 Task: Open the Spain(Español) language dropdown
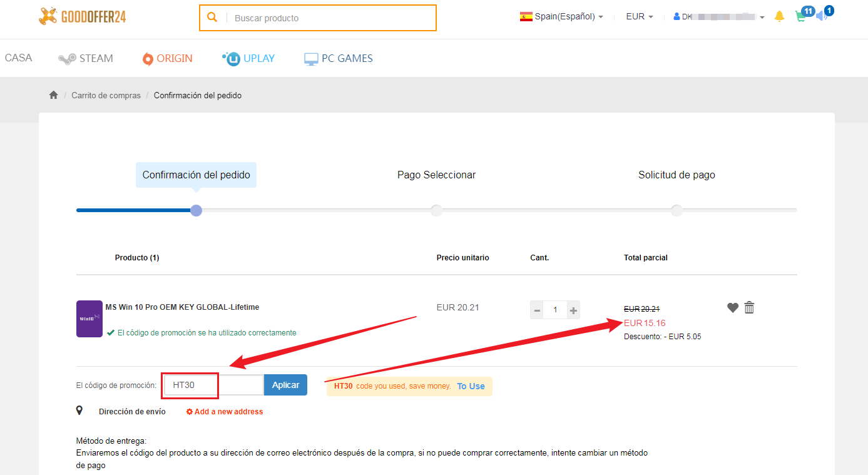click(561, 17)
